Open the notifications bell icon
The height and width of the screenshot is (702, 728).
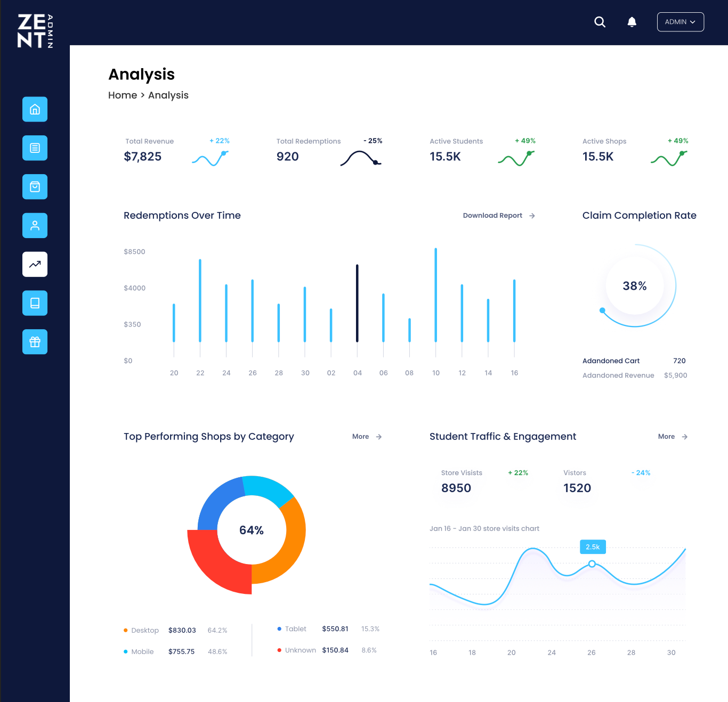point(632,22)
